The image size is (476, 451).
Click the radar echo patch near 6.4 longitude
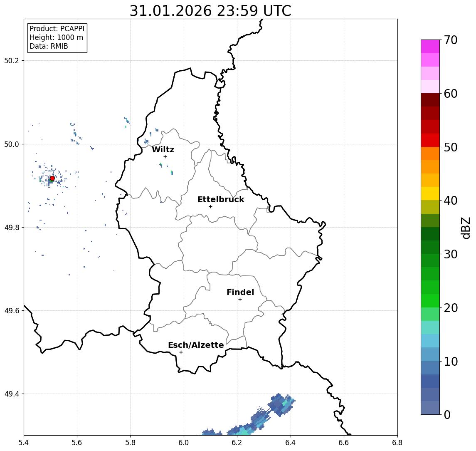coord(281,404)
